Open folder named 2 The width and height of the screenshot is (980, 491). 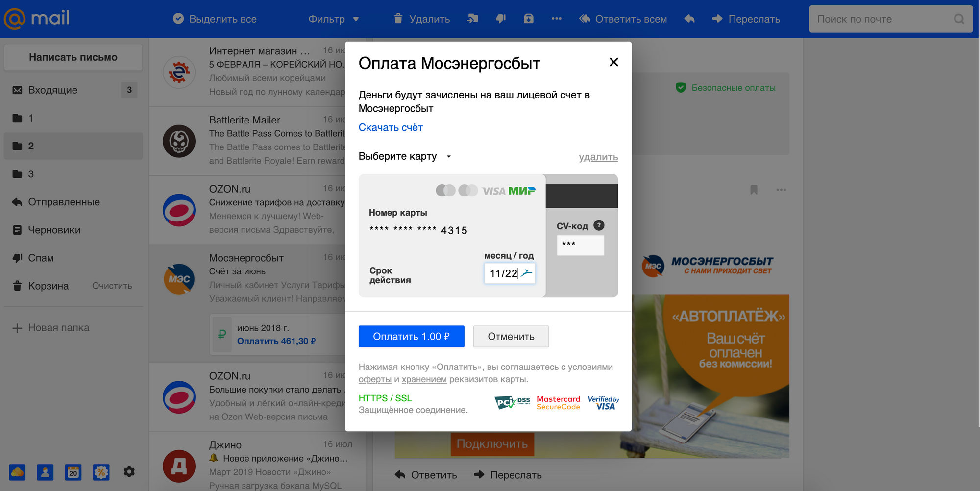coord(73,146)
